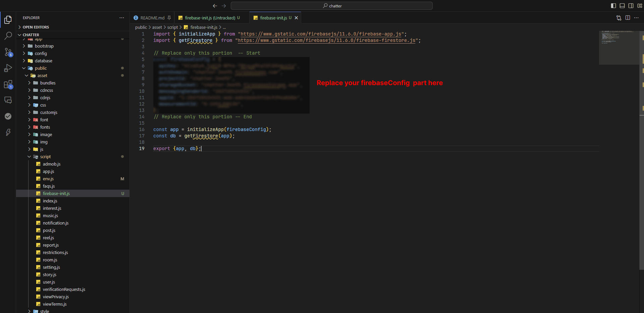Screen dimensions: 644x313
Task: Toggle the Panel visibility icon in the title bar
Action: pyautogui.click(x=622, y=6)
